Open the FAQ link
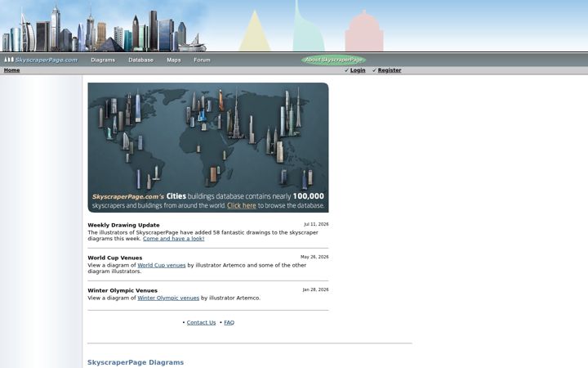The image size is (588, 368). (229, 322)
